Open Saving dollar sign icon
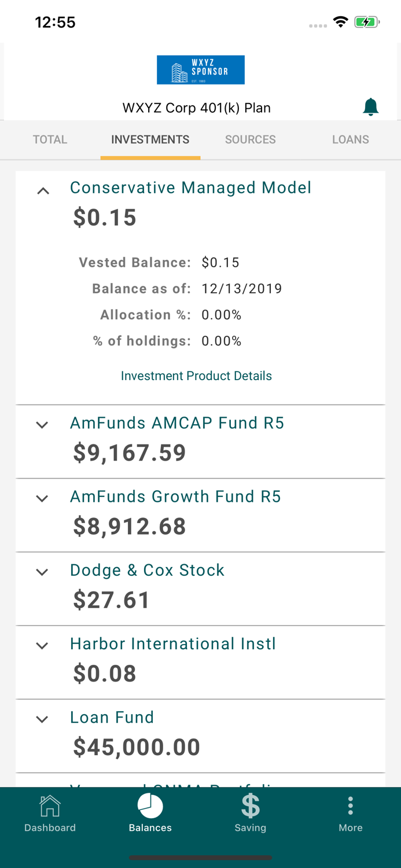The image size is (401, 868). [251, 806]
